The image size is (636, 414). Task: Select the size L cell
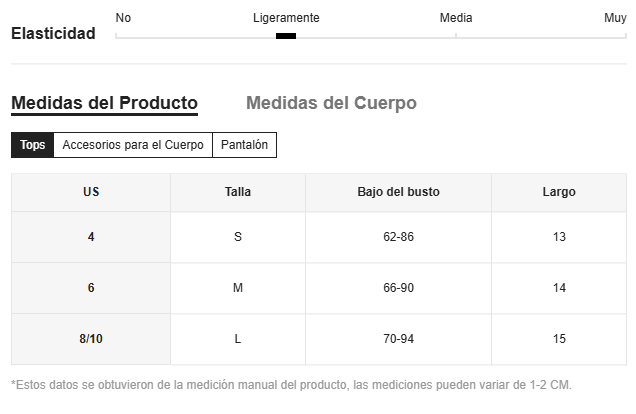[x=238, y=339]
